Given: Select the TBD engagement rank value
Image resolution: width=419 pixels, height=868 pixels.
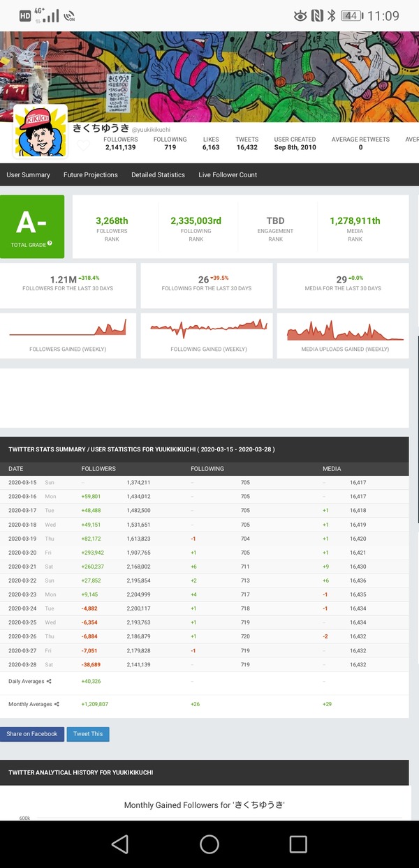Looking at the screenshot, I should [x=275, y=220].
